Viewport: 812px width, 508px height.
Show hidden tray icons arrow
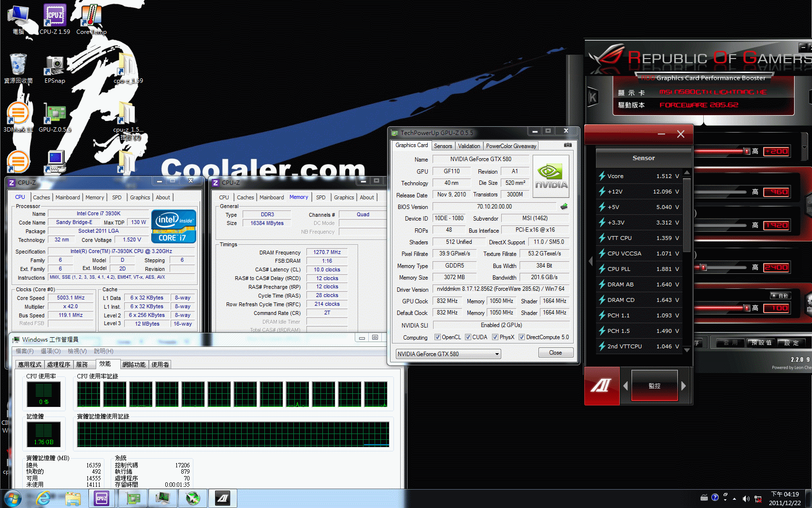coord(734,498)
